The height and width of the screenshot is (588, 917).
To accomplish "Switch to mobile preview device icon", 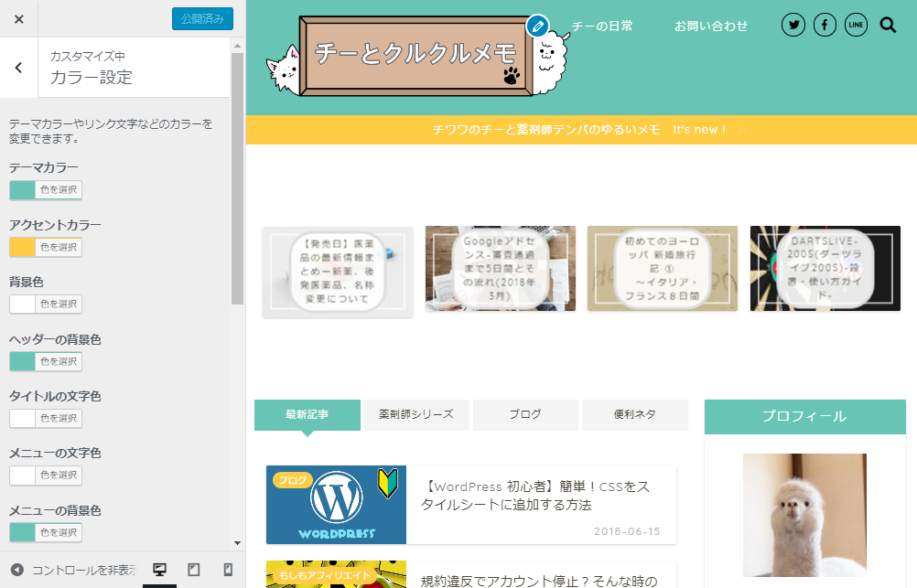I will point(228,570).
